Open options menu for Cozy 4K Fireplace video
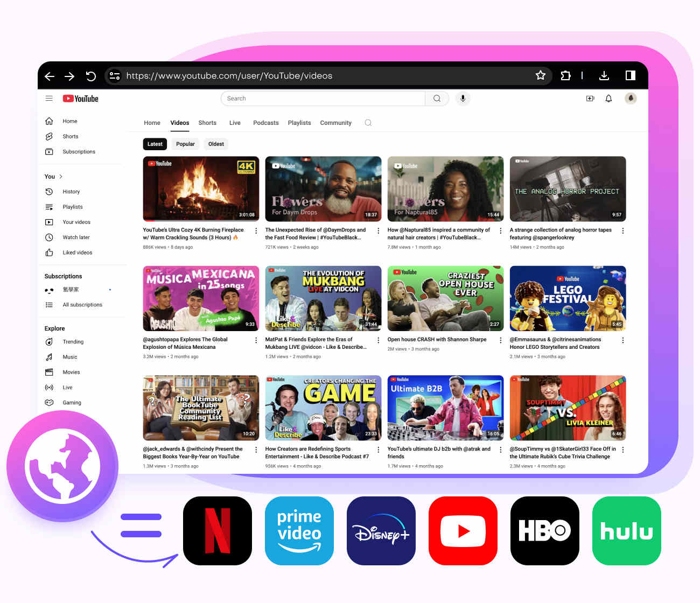Screen dimensions: 700x603 click(x=256, y=231)
